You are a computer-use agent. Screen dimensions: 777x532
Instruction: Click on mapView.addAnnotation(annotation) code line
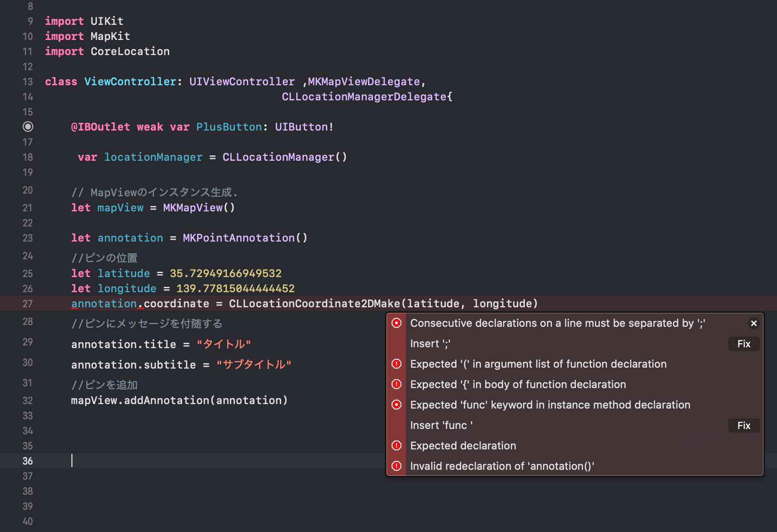[179, 401]
